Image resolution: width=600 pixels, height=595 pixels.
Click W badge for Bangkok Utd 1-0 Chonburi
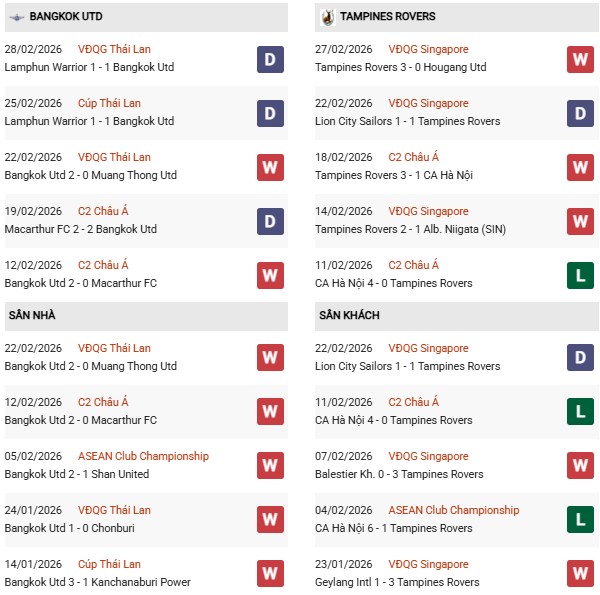tap(270, 519)
